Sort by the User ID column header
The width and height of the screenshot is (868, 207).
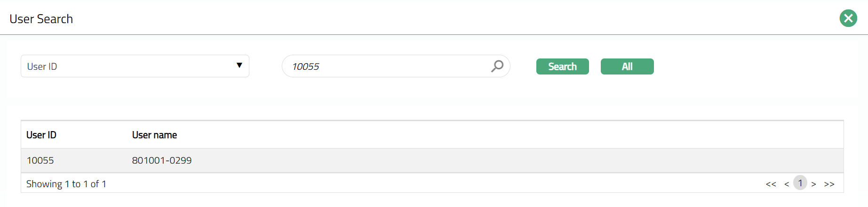41,135
